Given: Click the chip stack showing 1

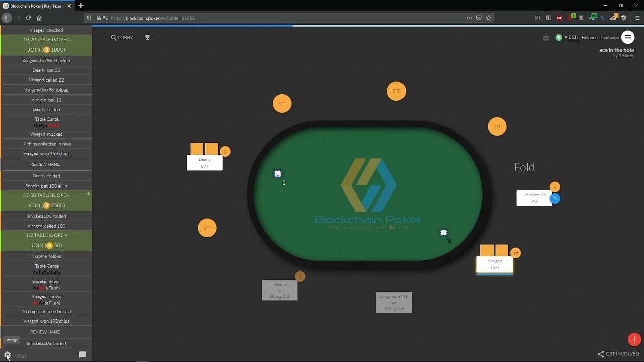Looking at the screenshot, I should pyautogui.click(x=443, y=232).
